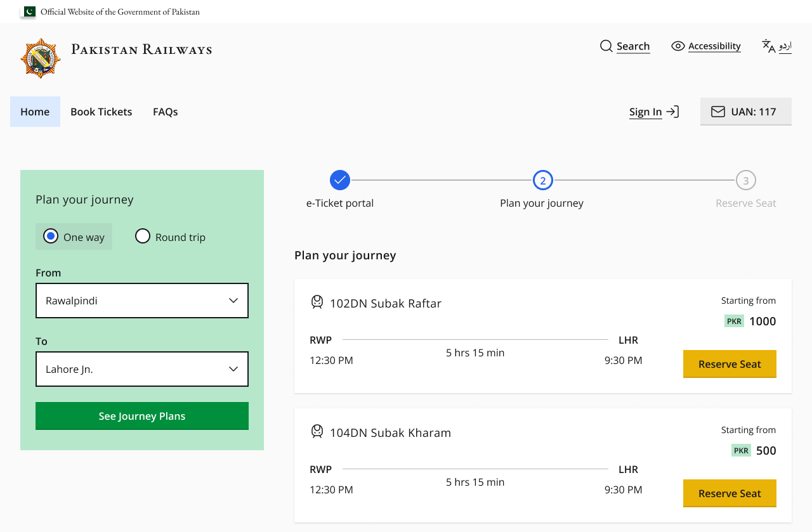Image resolution: width=812 pixels, height=532 pixels.
Task: Click the Official Website of the Government text
Action: tap(120, 11)
